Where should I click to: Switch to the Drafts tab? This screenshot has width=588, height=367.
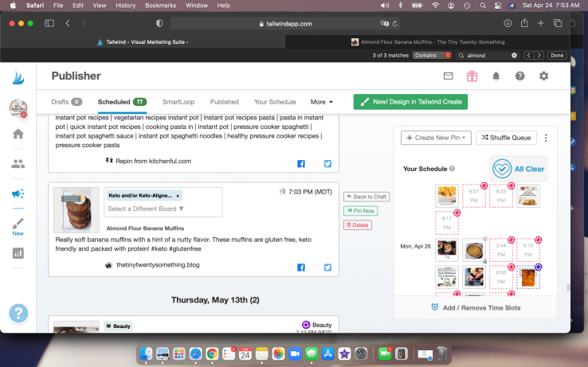[66, 102]
